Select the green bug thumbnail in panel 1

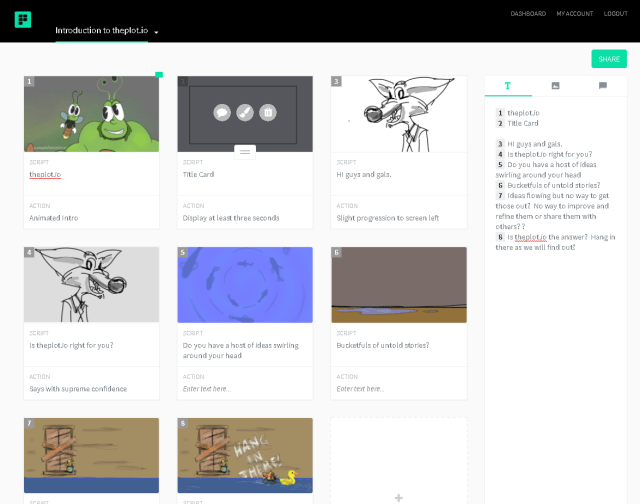click(x=91, y=114)
